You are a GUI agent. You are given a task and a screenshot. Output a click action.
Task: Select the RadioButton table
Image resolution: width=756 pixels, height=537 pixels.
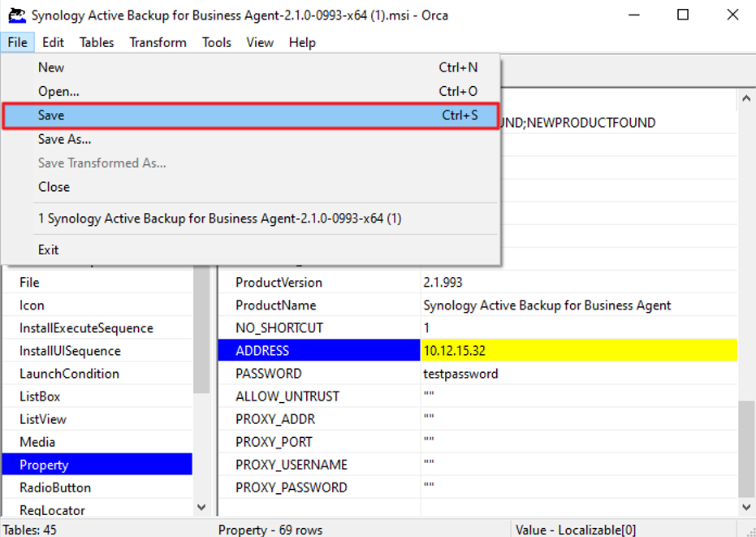click(x=97, y=487)
